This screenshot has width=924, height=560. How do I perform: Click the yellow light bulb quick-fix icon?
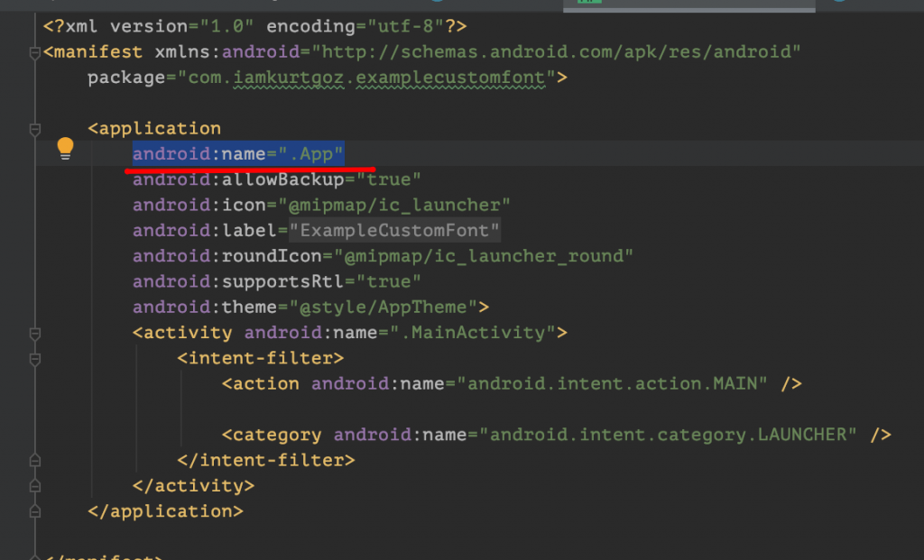(65, 149)
